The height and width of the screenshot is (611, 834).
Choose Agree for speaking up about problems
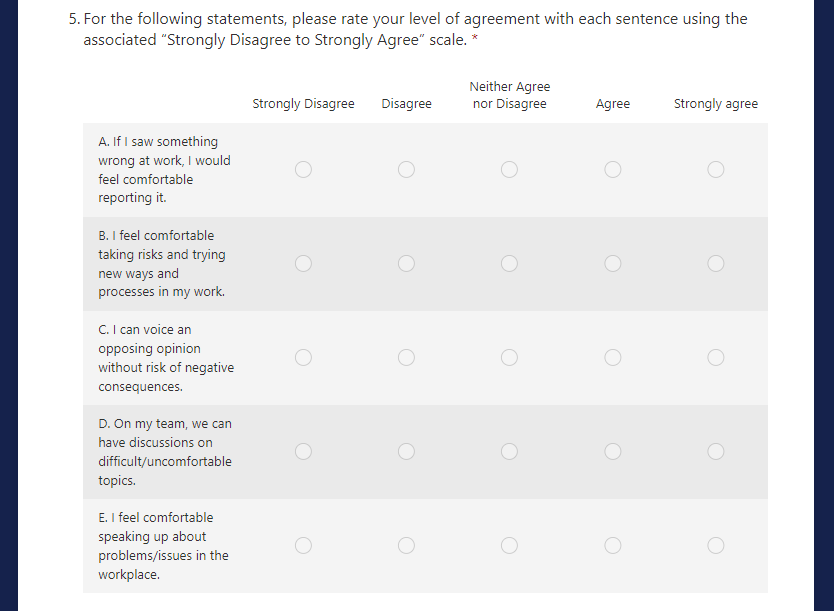pyautogui.click(x=613, y=546)
